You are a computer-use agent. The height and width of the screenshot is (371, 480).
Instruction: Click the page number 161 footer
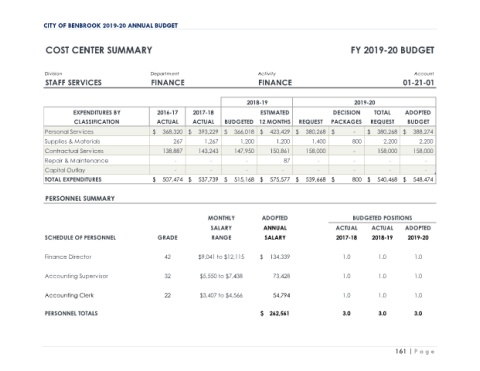tap(400, 351)
